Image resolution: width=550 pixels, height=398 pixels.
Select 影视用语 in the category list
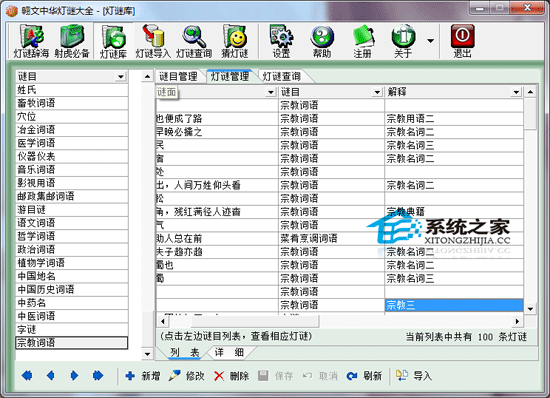72,183
